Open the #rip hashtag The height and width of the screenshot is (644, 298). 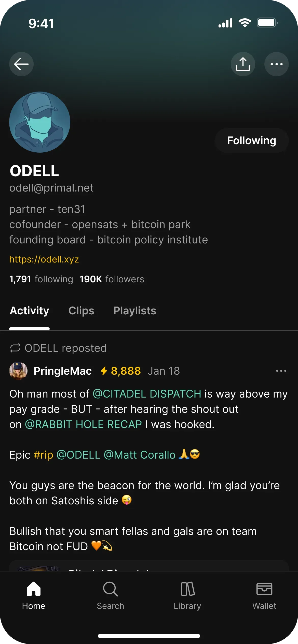[x=44, y=455]
